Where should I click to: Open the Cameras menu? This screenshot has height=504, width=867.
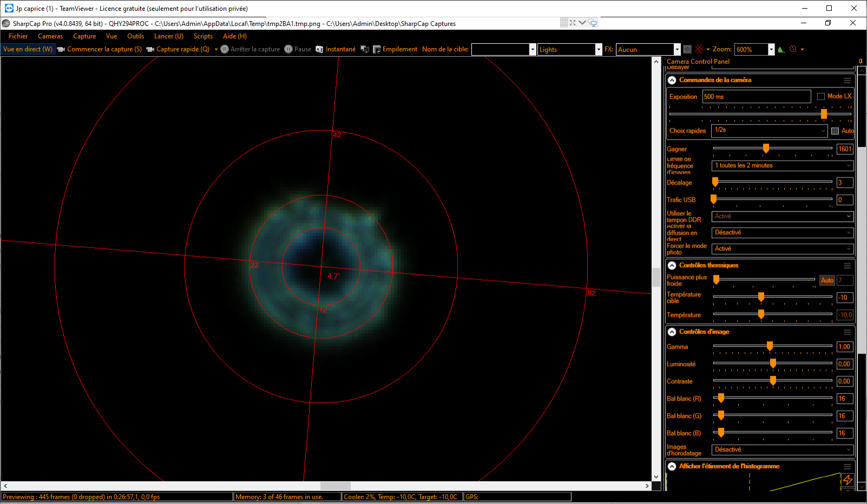coord(50,36)
